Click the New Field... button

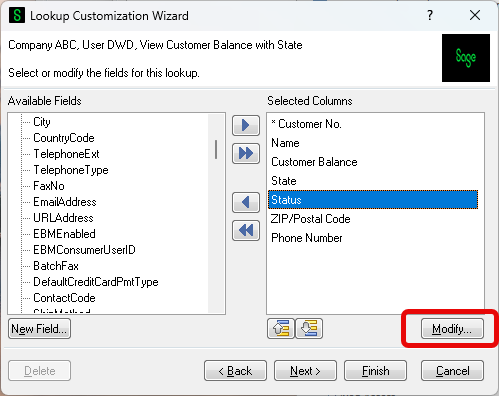pos(39,329)
